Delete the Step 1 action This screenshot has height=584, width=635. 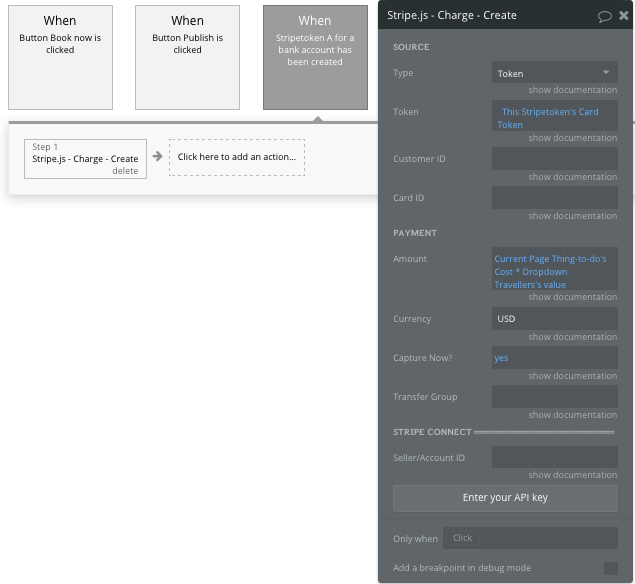(125, 171)
